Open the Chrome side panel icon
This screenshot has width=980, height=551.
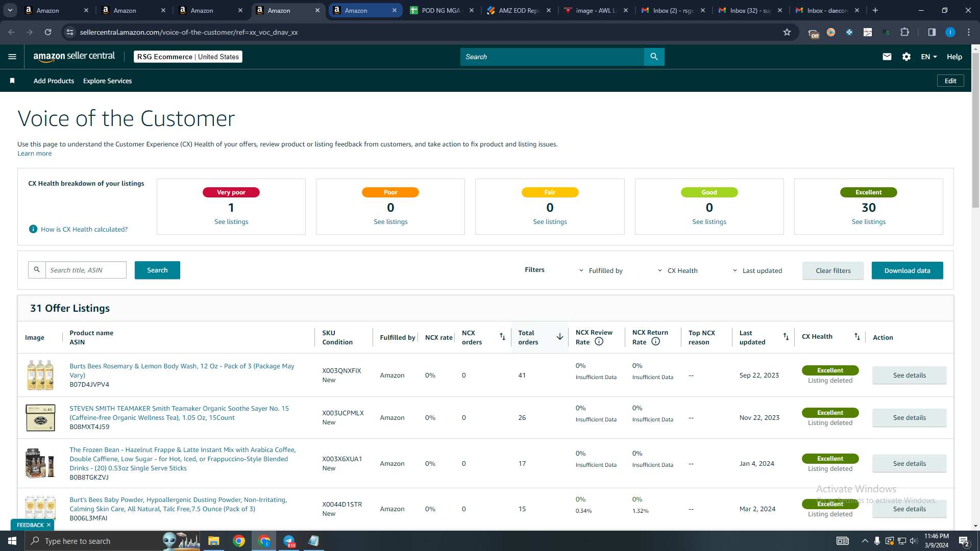932,32
